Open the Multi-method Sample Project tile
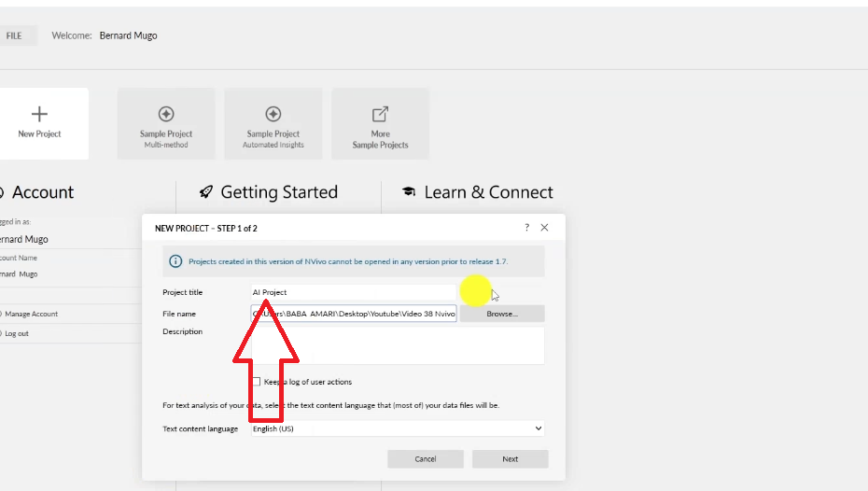 (x=166, y=123)
